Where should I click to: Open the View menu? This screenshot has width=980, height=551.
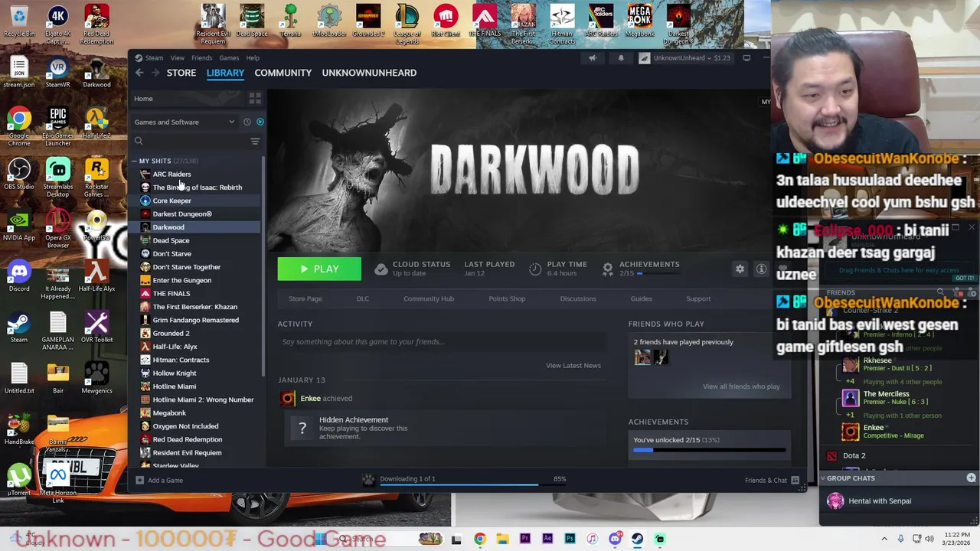[177, 58]
